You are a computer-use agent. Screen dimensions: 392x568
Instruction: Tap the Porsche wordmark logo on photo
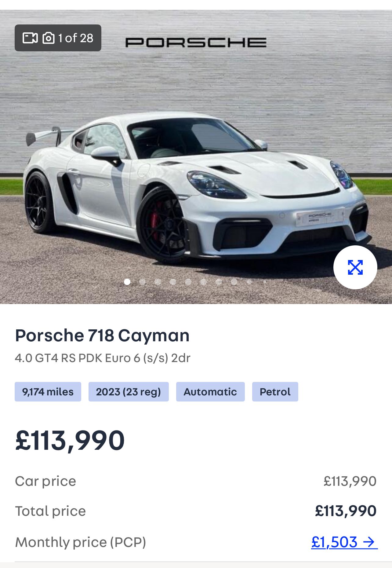point(196,42)
